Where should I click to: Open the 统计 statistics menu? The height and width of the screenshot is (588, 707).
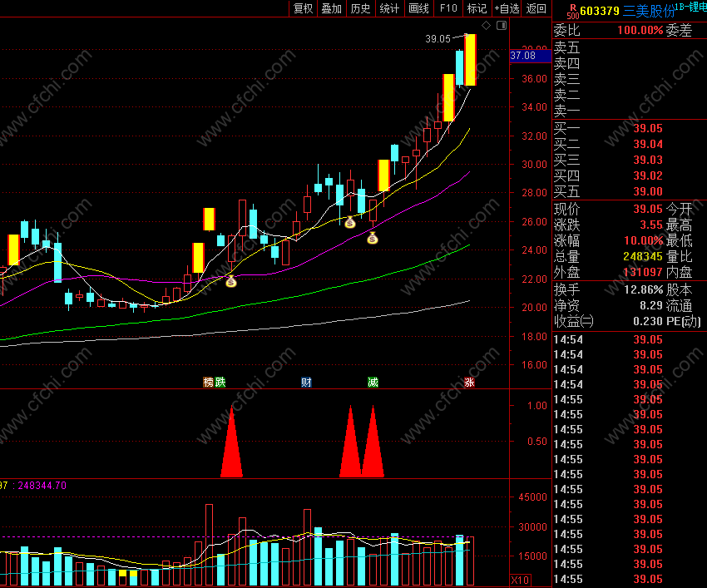pos(389,8)
